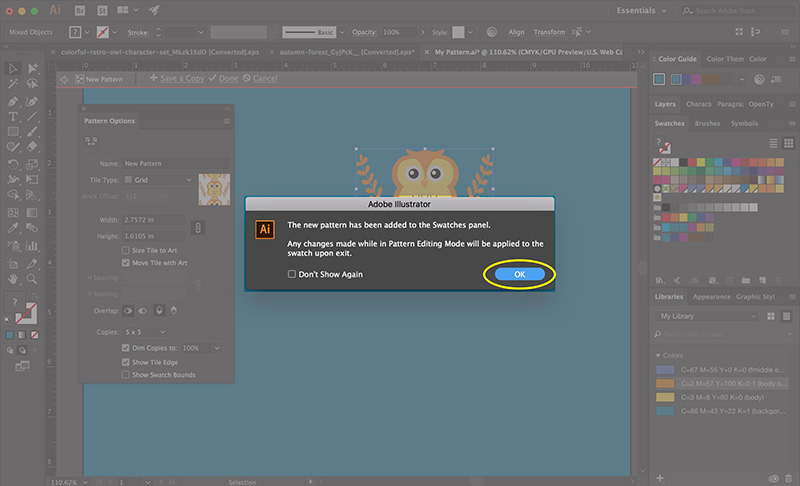Viewport: 800px width, 486px height.
Task: Open Edit Colors wheel in Color Guide
Action: 759,79
